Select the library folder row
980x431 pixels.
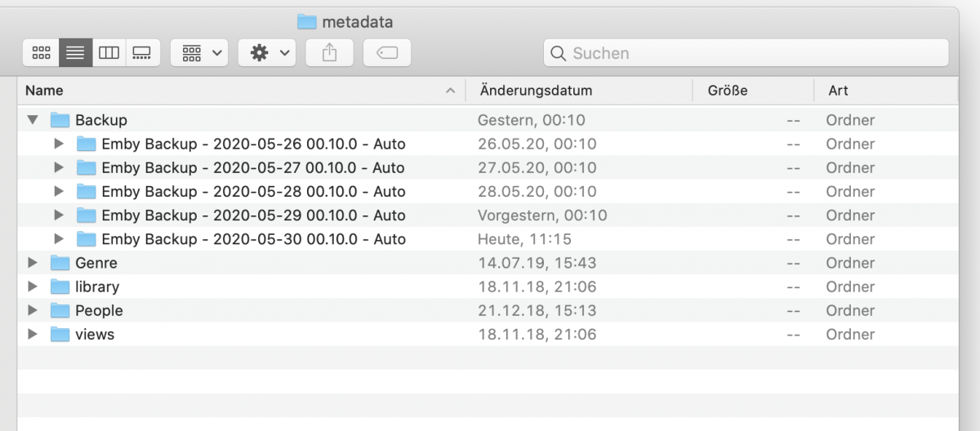click(97, 287)
